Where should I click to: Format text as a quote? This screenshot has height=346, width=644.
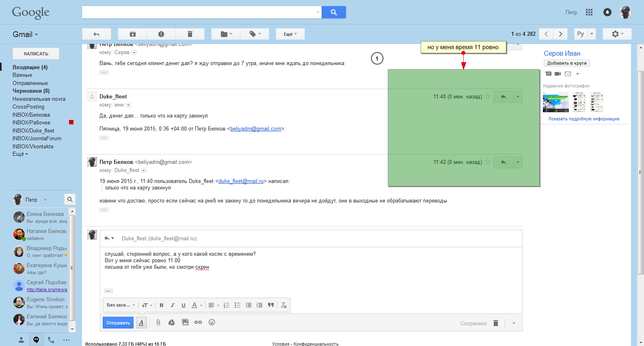271,305
